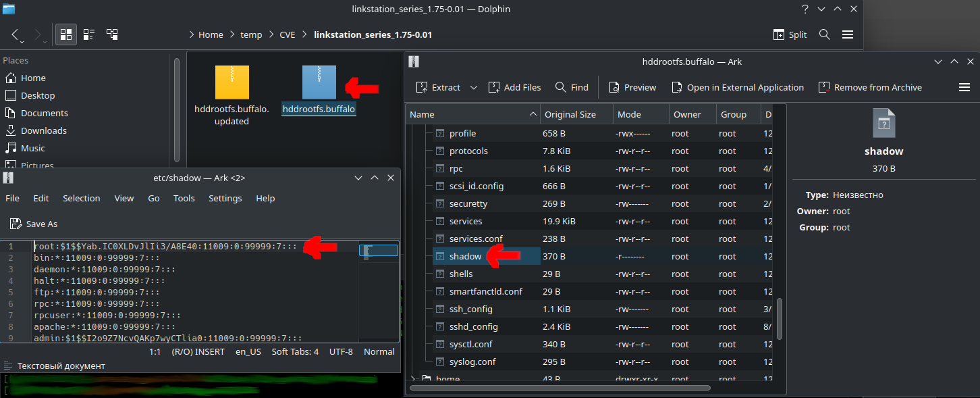980x398 pixels.
Task: Click the Split view button in Dolphin
Action: pyautogui.click(x=790, y=34)
